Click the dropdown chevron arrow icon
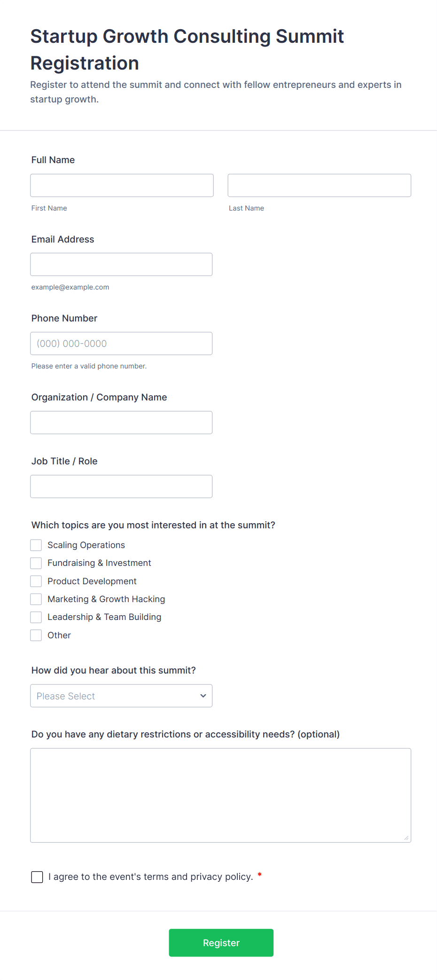This screenshot has height=980, width=437. pos(203,696)
